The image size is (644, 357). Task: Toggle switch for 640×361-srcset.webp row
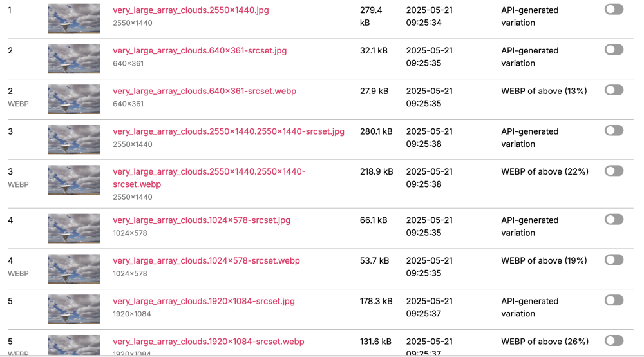click(614, 90)
